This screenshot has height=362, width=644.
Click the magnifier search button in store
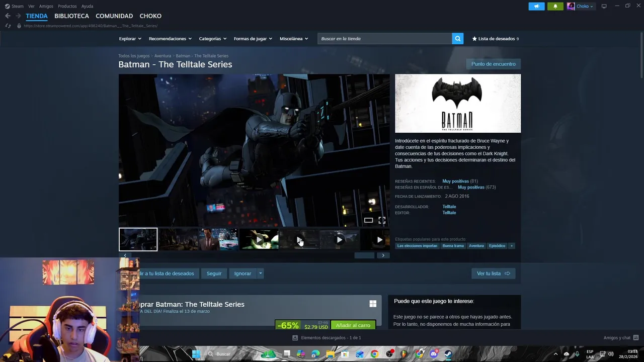458,39
